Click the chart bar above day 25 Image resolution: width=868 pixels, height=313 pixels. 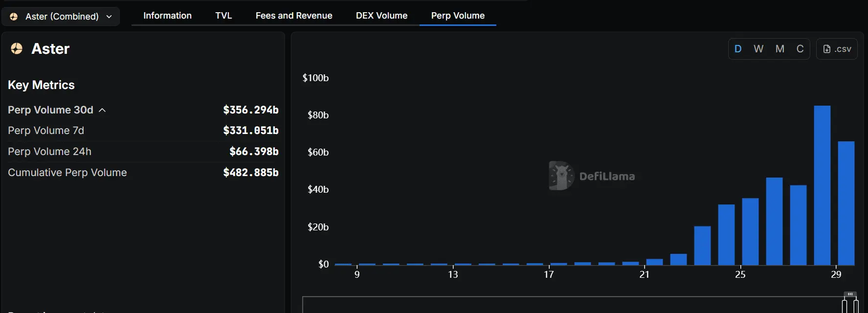coord(750,231)
